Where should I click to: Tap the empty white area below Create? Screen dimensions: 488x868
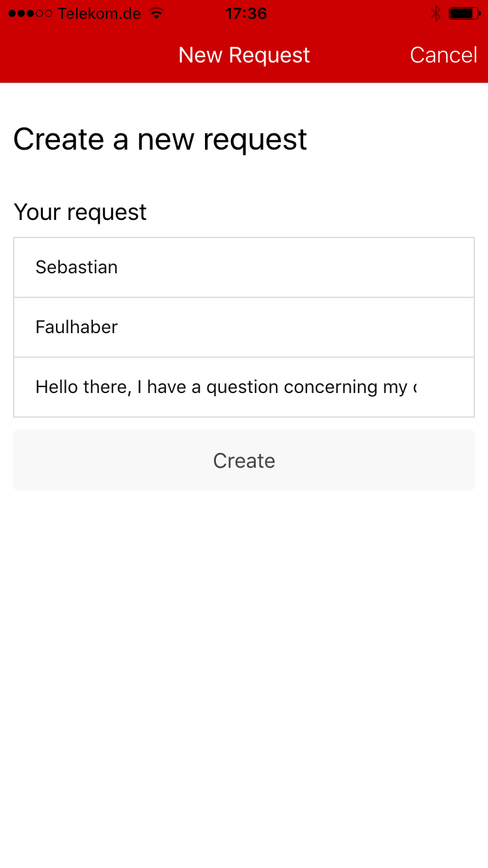(244, 677)
